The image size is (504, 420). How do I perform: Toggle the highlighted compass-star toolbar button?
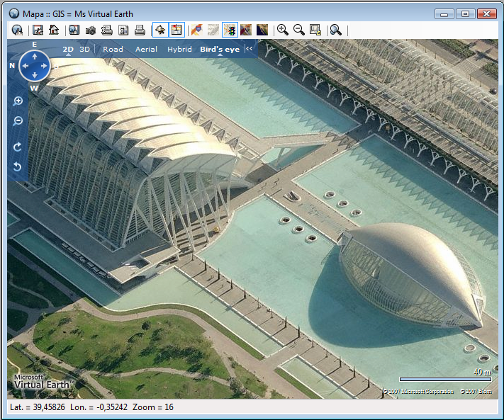coord(160,30)
